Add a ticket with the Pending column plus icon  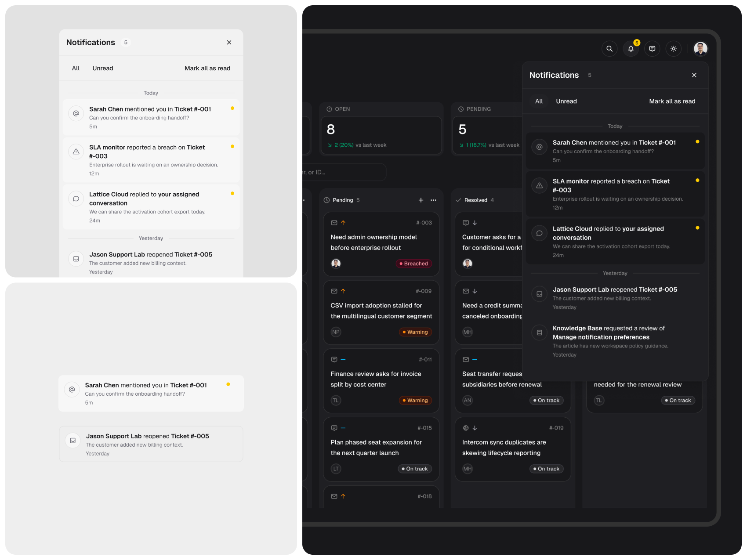pyautogui.click(x=421, y=200)
